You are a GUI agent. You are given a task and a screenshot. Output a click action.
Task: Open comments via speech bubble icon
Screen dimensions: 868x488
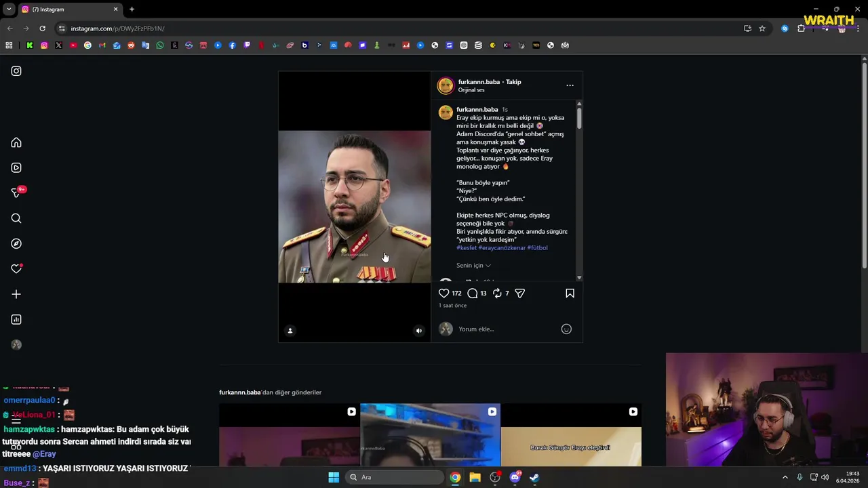click(473, 293)
